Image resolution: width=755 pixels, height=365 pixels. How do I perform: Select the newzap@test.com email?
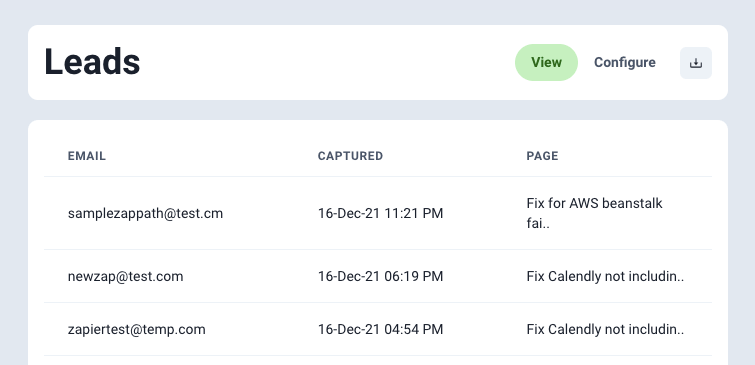pos(126,276)
